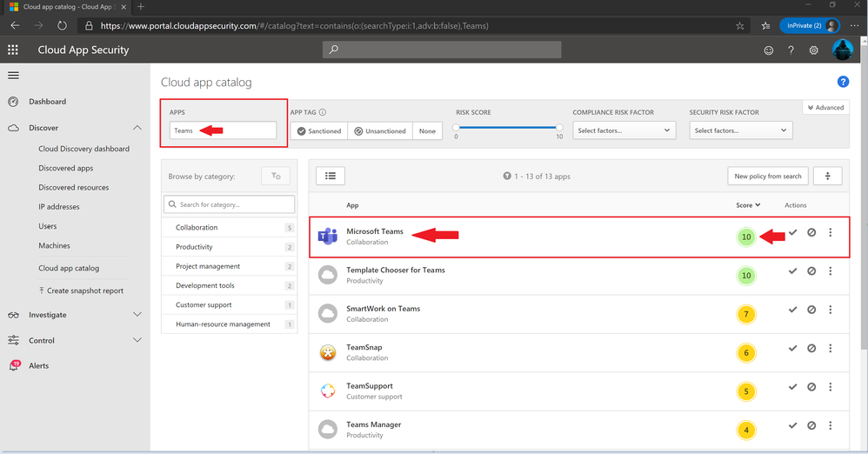Click the top search bar
The image size is (868, 454).
(442, 50)
